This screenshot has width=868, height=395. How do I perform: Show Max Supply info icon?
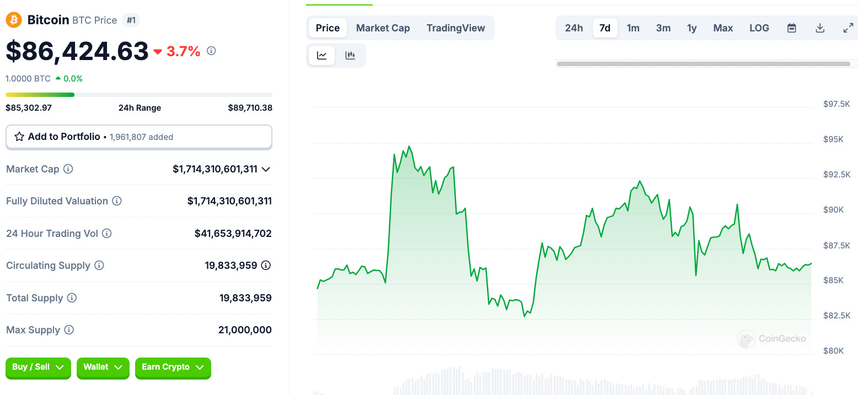[x=69, y=330]
